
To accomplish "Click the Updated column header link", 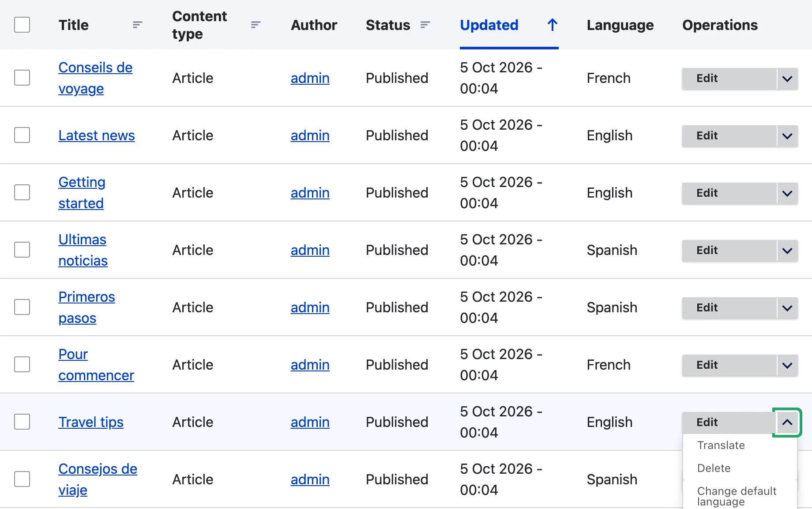I will pos(489,25).
